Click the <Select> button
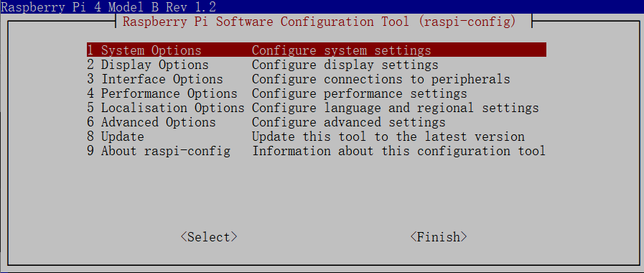The image size is (644, 273). point(209,237)
